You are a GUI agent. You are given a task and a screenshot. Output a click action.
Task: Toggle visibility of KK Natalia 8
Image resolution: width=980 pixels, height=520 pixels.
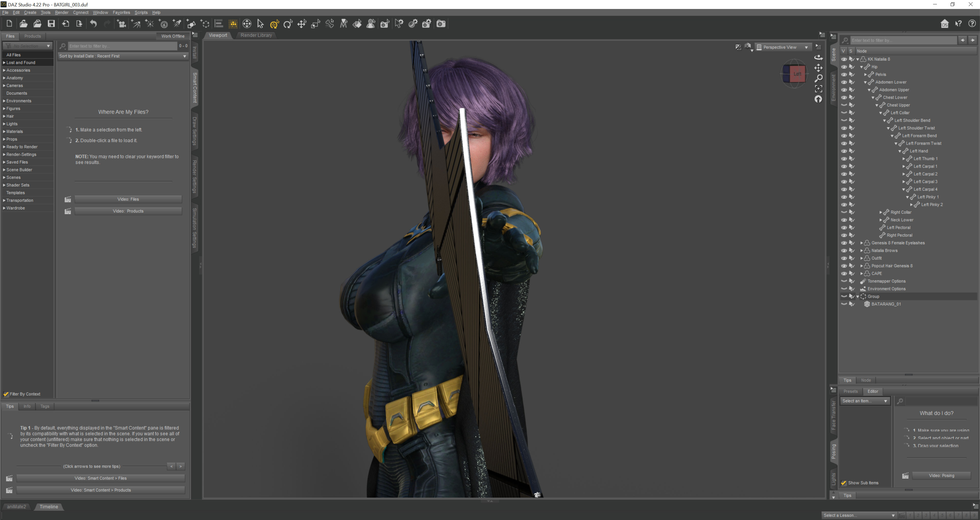point(844,59)
